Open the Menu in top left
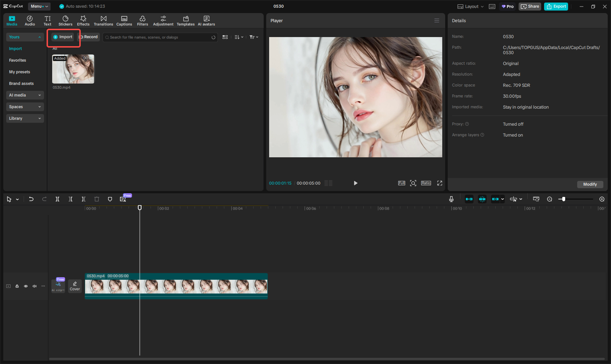Screen dimensions: 611x364 39,6
